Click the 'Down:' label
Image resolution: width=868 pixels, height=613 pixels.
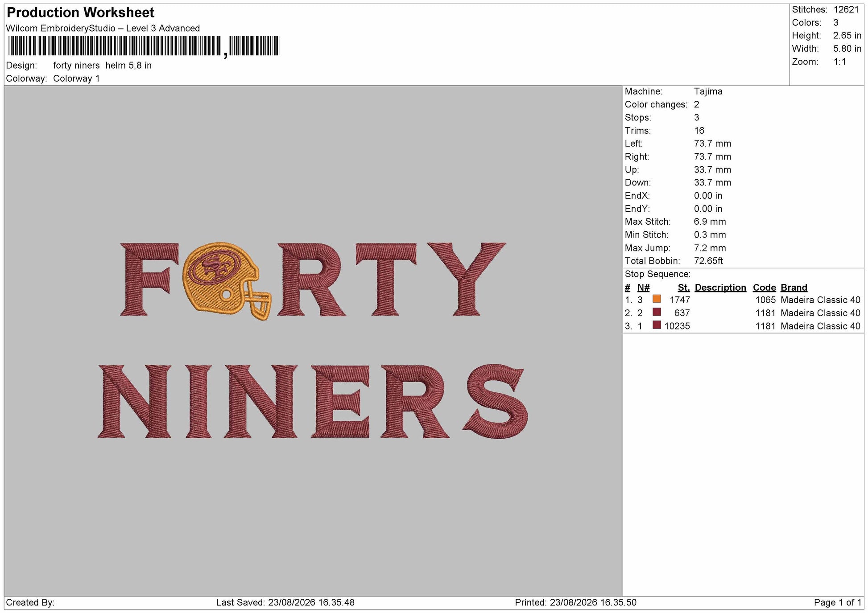click(637, 183)
